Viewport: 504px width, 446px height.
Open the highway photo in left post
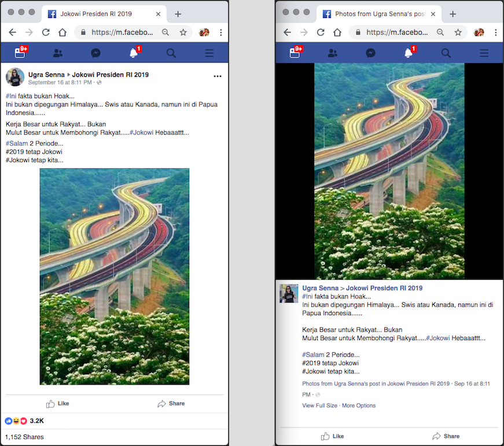point(115,277)
